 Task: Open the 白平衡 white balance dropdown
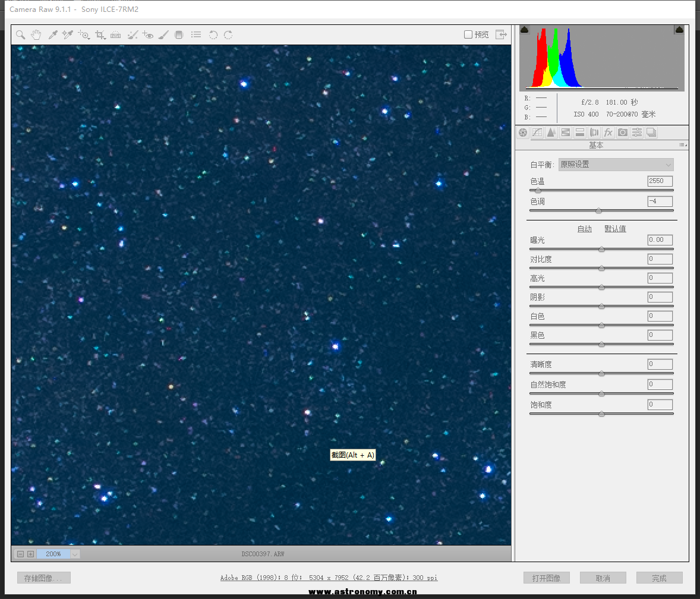(616, 165)
